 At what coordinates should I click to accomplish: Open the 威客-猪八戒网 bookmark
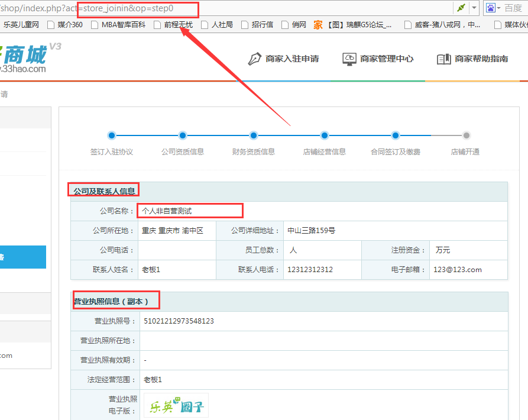[443, 25]
